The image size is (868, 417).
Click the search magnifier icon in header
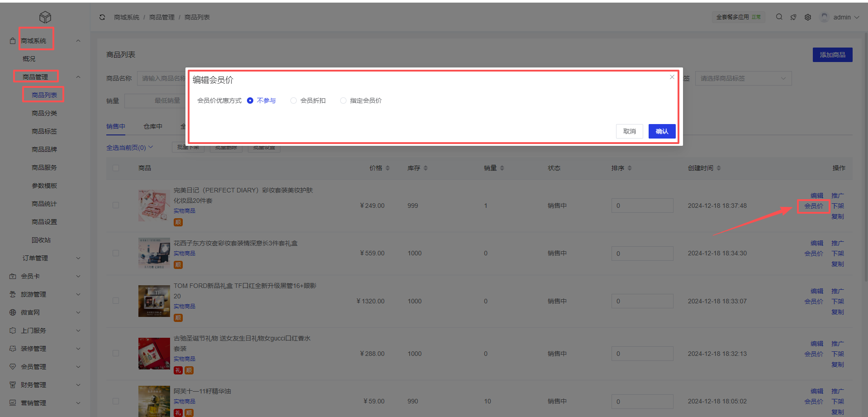click(779, 17)
